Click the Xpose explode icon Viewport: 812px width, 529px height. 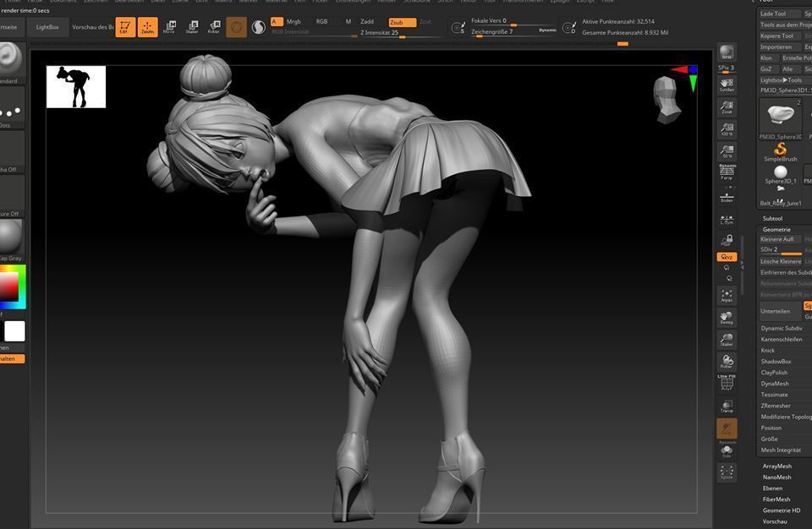click(727, 472)
